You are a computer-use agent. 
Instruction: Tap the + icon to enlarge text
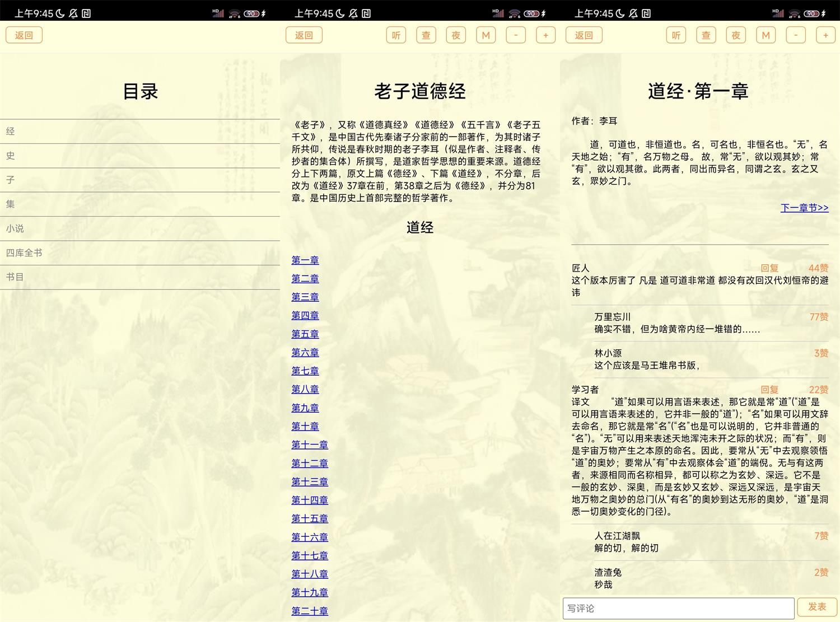[545, 35]
